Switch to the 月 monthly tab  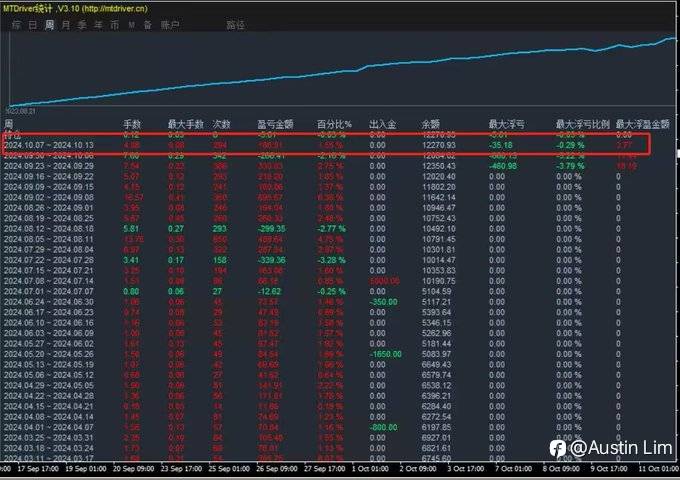[x=65, y=25]
